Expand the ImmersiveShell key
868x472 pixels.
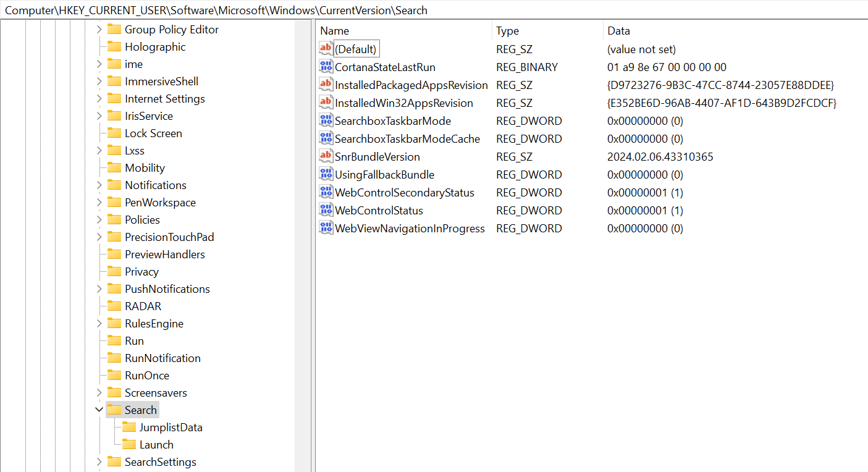(99, 81)
